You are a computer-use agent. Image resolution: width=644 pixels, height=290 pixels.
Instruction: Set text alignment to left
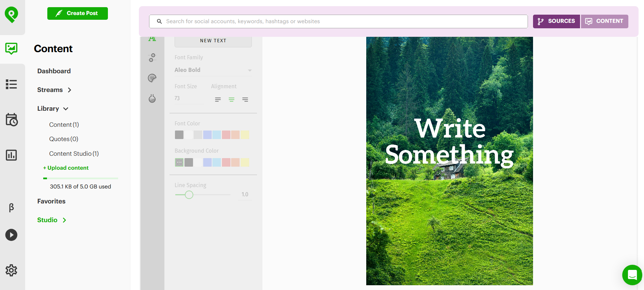coord(218,100)
